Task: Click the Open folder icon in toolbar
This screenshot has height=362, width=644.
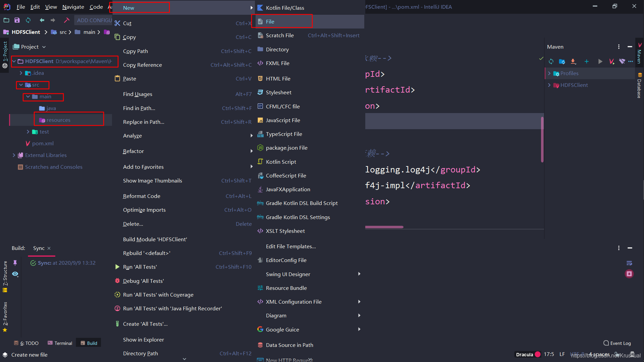Action: pyautogui.click(x=6, y=20)
